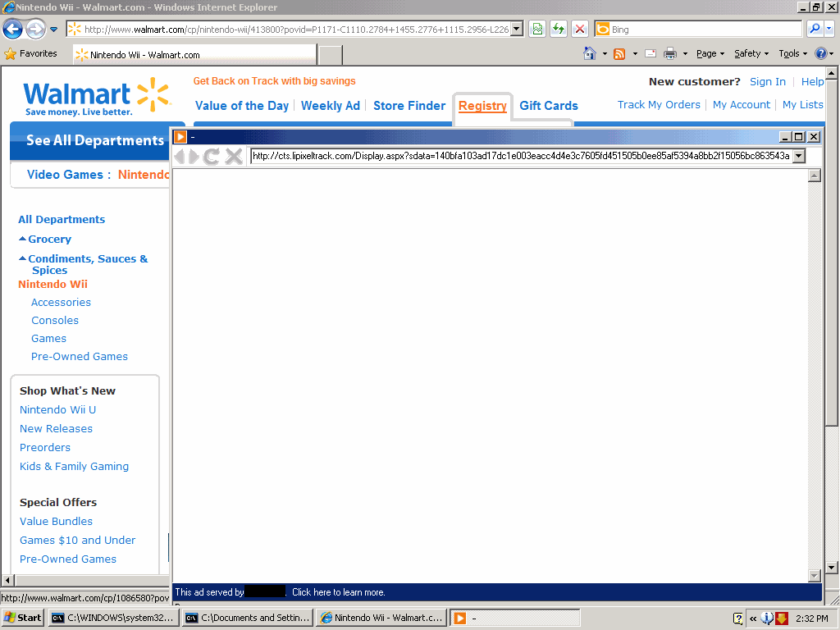Open the blue Help question mark icon
This screenshot has width=840, height=630.
(x=820, y=53)
